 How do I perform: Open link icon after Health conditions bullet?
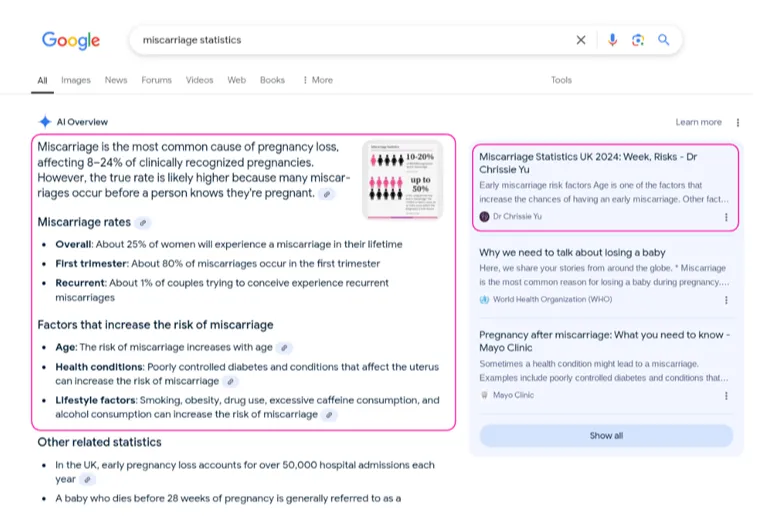click(x=230, y=382)
